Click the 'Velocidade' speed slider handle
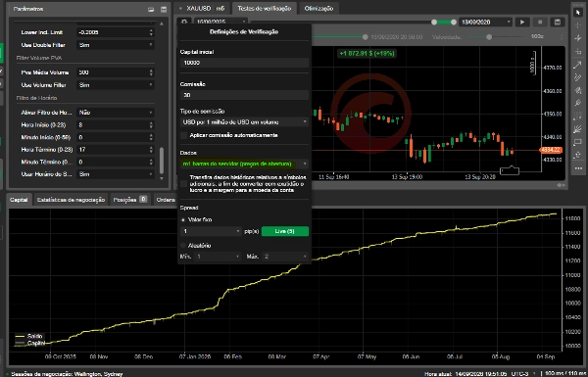Screen dimensions: 588x377 point(489,37)
